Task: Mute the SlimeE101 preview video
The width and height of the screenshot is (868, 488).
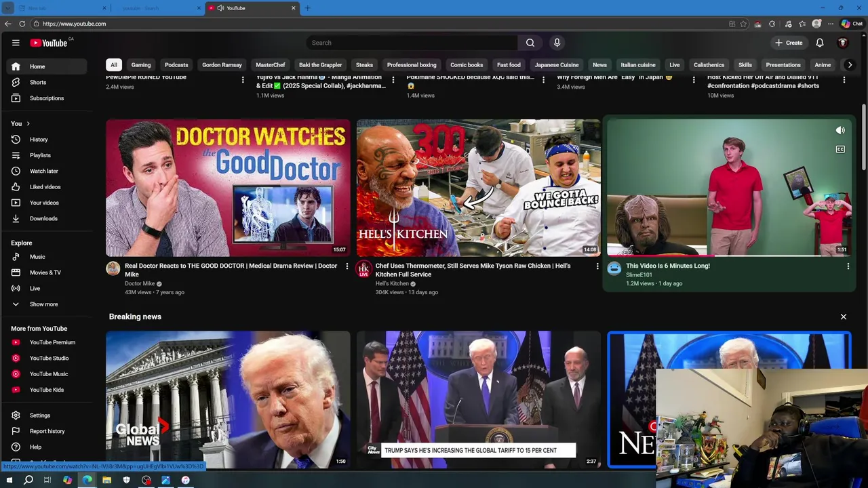Action: 840,130
